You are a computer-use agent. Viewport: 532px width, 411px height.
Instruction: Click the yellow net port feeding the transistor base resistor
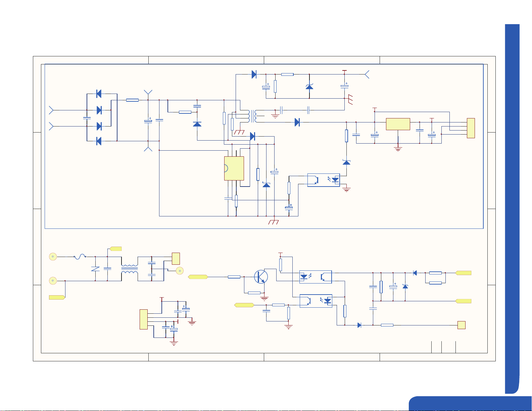[198, 277]
